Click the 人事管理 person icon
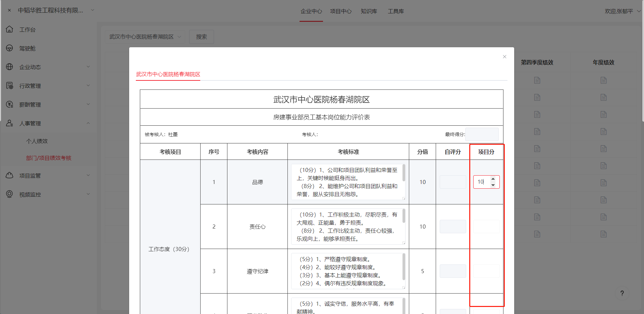The height and width of the screenshot is (314, 644). 9,123
